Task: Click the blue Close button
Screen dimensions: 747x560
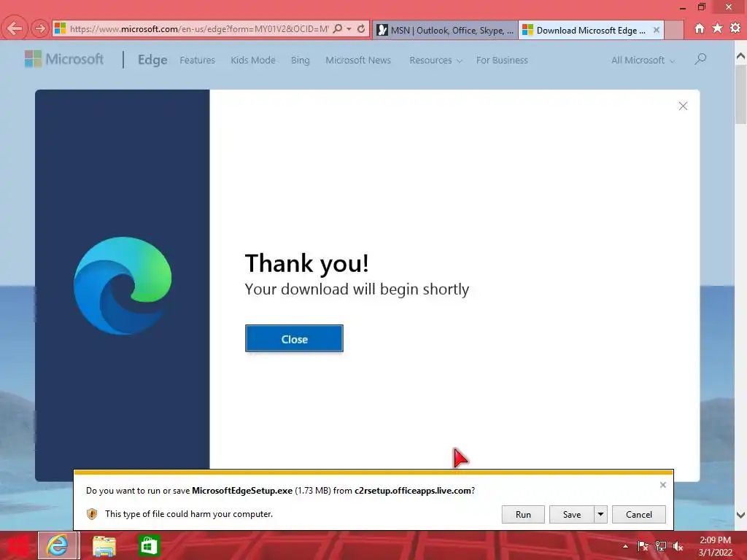Action: 294,338
